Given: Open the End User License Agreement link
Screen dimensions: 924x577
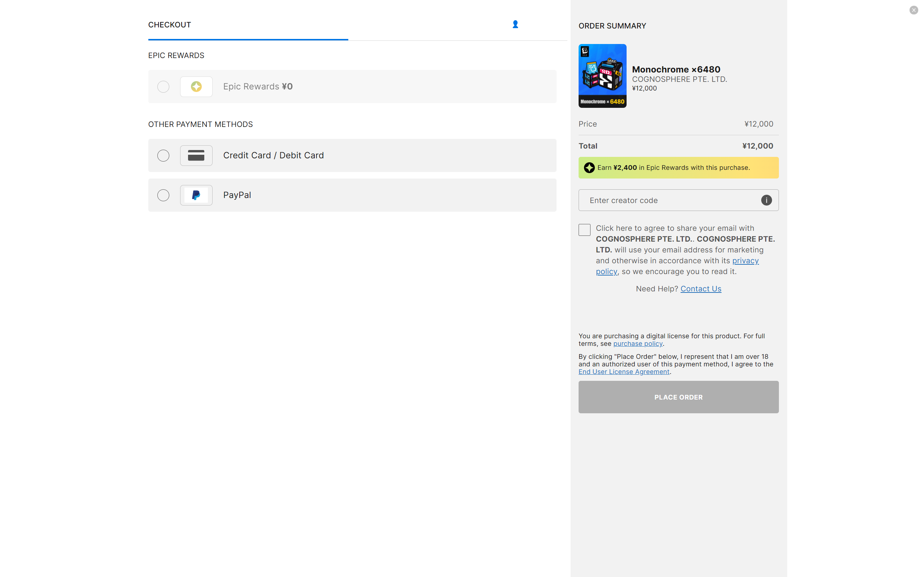Looking at the screenshot, I should [x=624, y=372].
